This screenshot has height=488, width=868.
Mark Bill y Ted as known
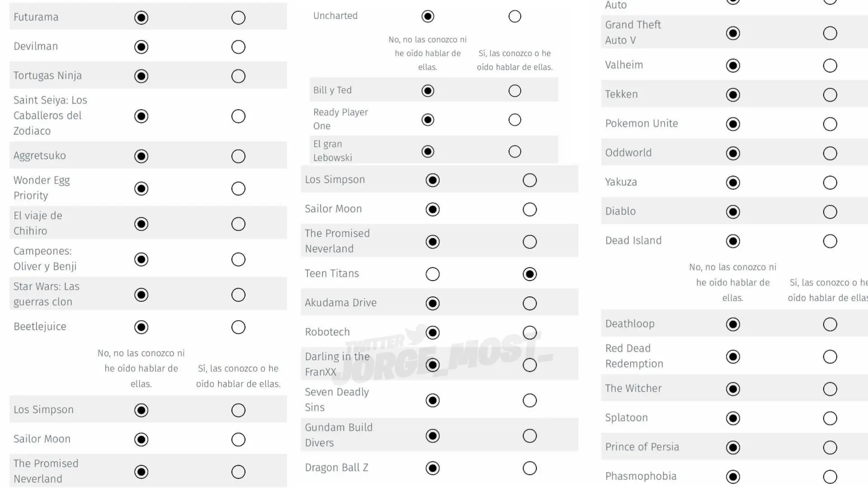tap(515, 91)
